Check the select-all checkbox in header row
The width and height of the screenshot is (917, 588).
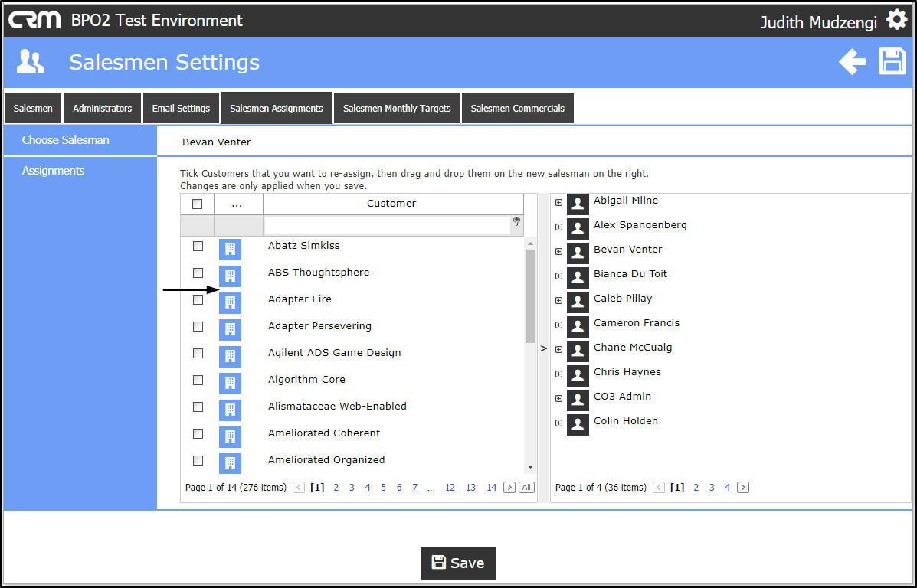click(198, 204)
